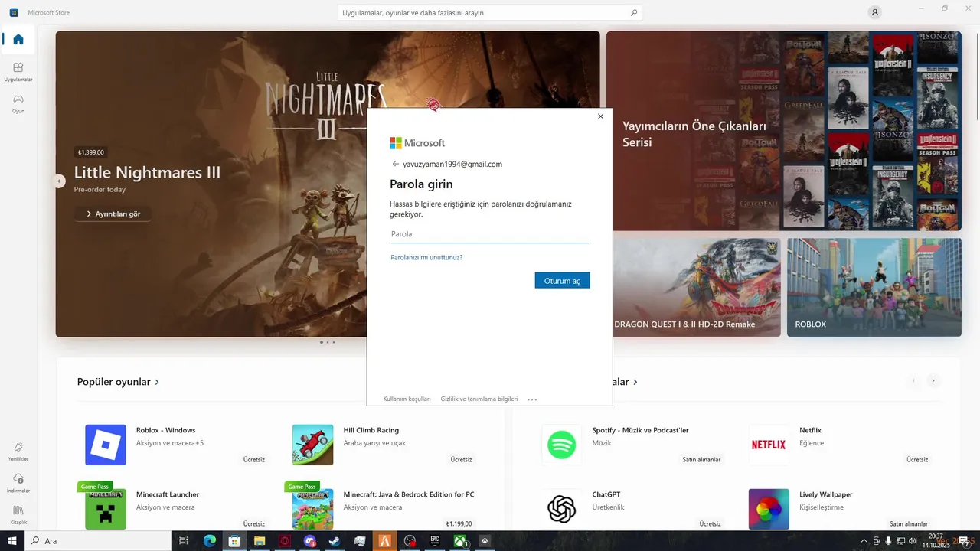
Task: Open the Windows Start menu
Action: coord(12,541)
